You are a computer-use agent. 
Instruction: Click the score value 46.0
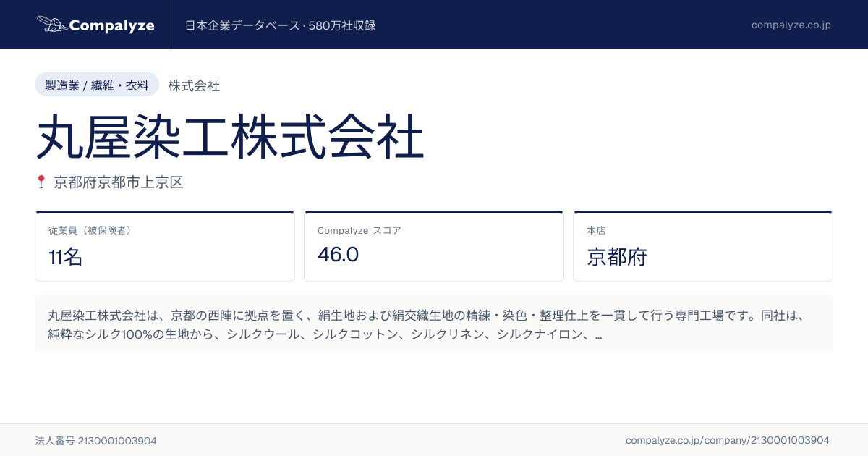[x=338, y=255]
